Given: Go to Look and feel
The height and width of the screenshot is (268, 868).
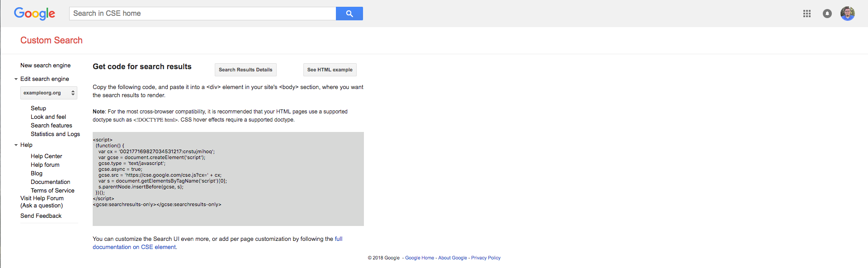Looking at the screenshot, I should tap(48, 117).
